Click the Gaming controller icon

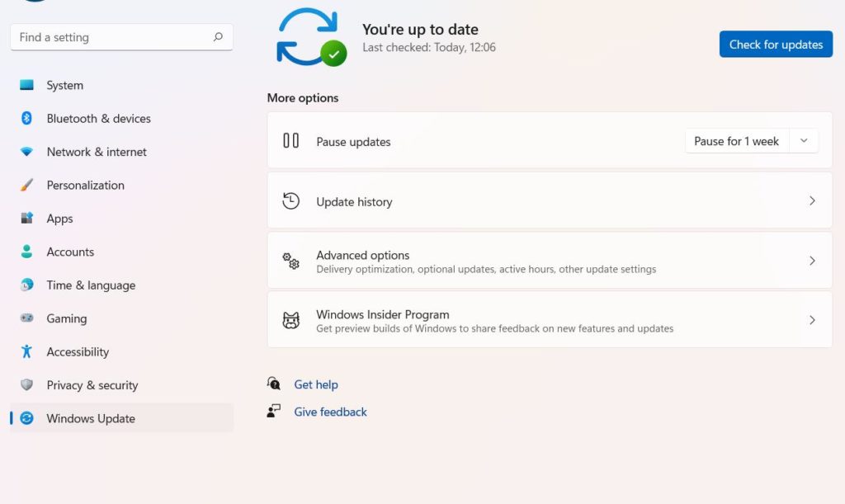[x=26, y=318]
